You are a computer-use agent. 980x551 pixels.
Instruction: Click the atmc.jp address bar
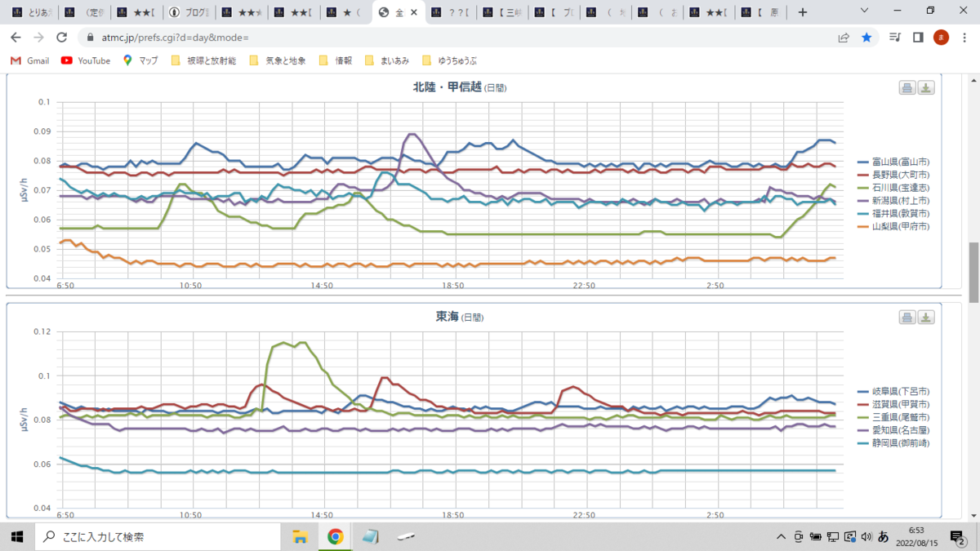point(457,38)
